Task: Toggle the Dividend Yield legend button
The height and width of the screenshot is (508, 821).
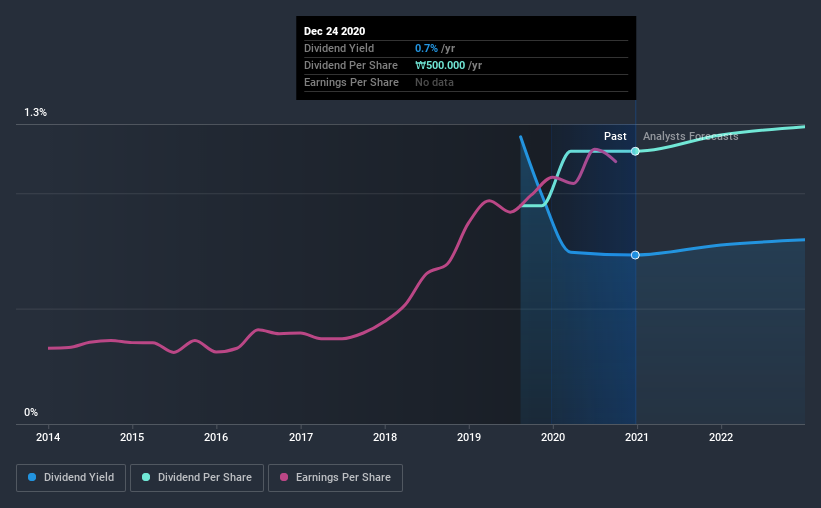Action: coord(71,478)
